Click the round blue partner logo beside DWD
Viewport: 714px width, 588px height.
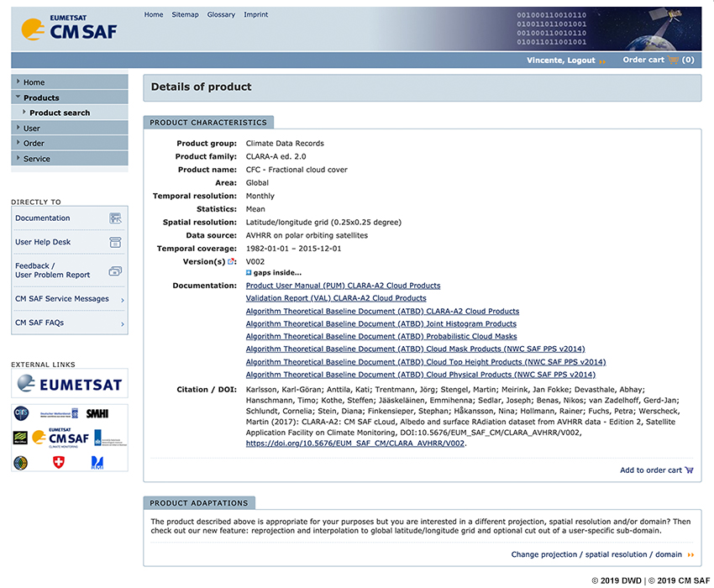pos(21,413)
